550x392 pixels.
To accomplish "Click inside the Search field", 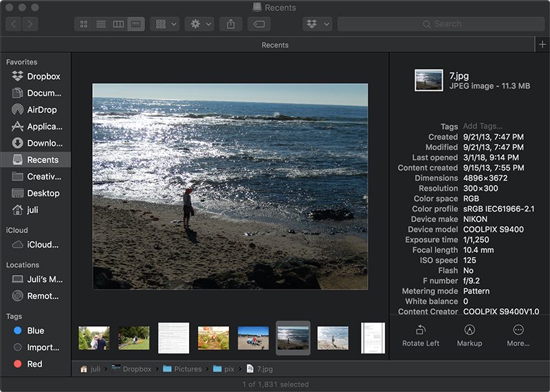I will (440, 24).
